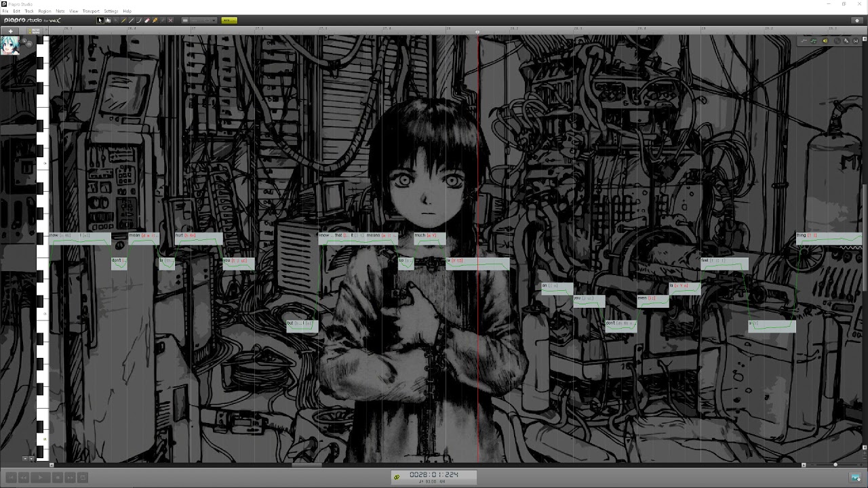This screenshot has width=868, height=488.
Task: Select the arrow pointer tool
Action: click(100, 20)
